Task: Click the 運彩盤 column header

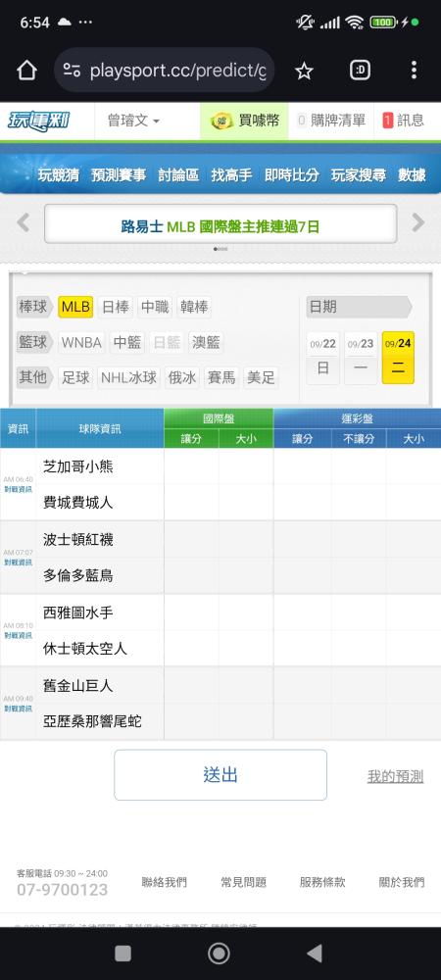Action: click(358, 418)
